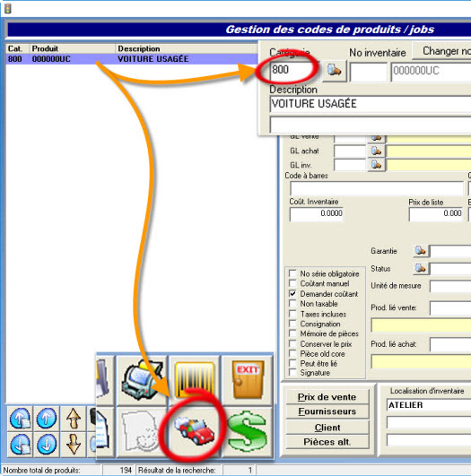Open the Status lookup icon
Screen dimensions: 471x476
421,268
